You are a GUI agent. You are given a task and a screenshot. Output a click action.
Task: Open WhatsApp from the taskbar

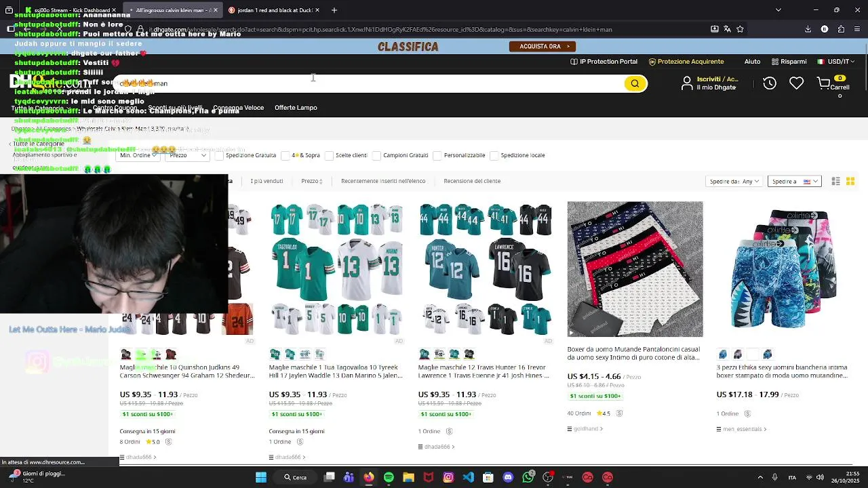528,477
